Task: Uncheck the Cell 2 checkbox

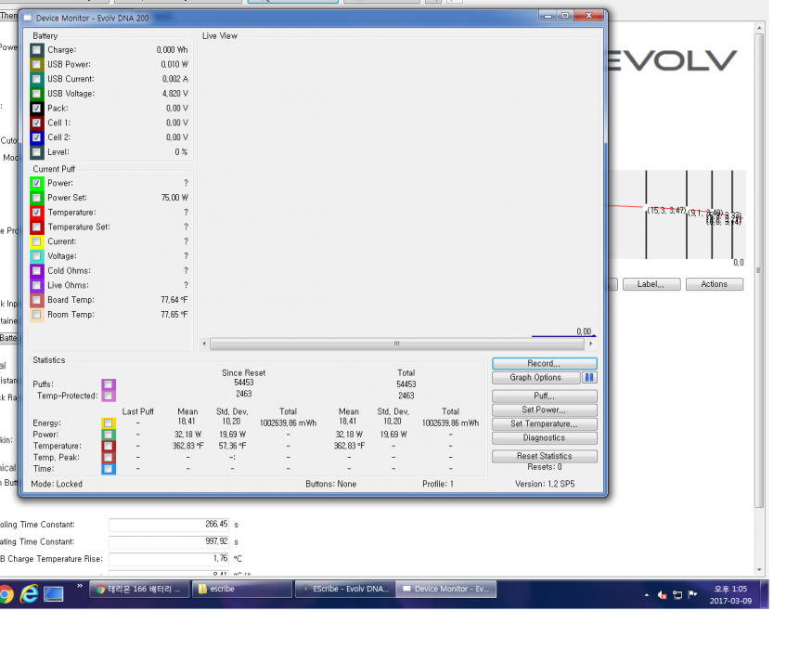Action: tap(36, 137)
